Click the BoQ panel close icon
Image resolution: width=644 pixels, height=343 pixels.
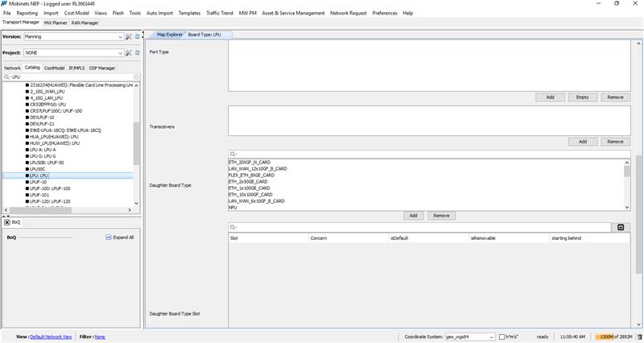(x=7, y=221)
